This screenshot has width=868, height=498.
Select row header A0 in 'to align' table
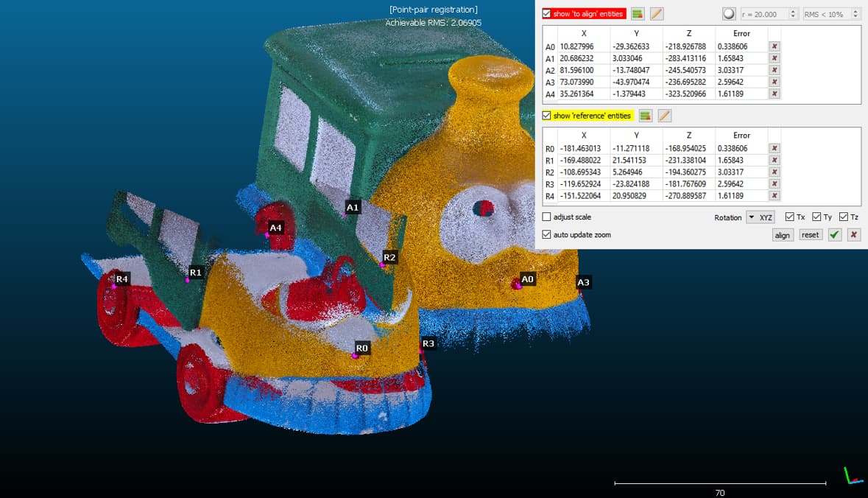point(550,47)
